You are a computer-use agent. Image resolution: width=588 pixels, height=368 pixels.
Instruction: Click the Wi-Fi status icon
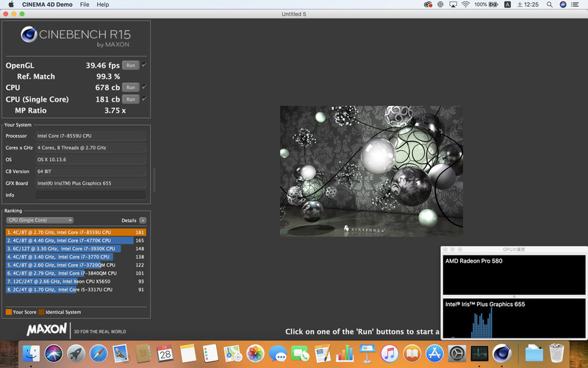[465, 4]
